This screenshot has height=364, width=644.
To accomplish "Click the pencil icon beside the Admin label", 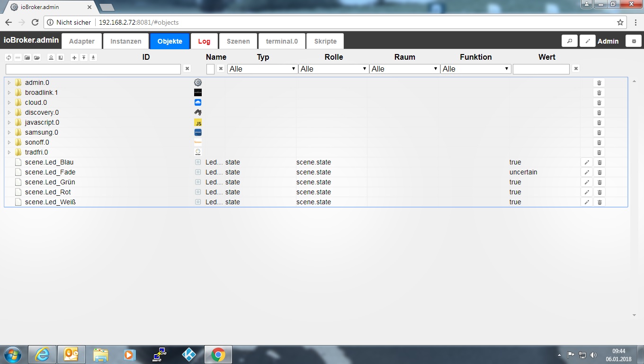I will pos(588,41).
